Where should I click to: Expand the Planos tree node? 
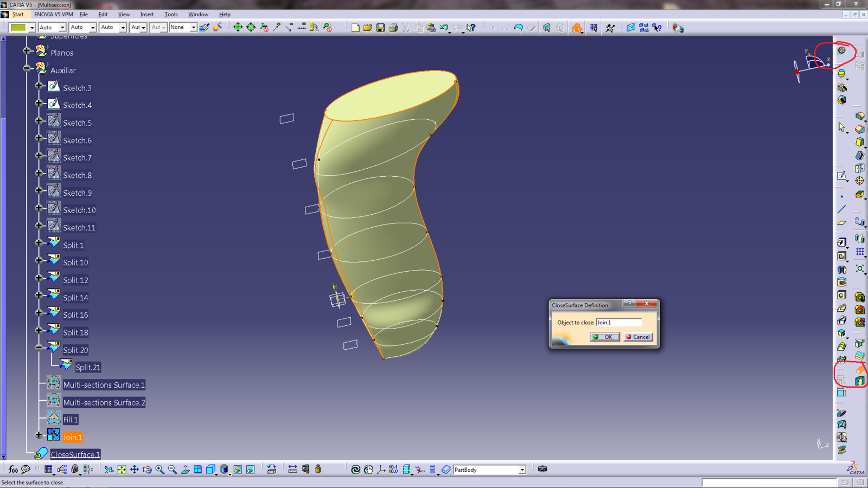(27, 51)
